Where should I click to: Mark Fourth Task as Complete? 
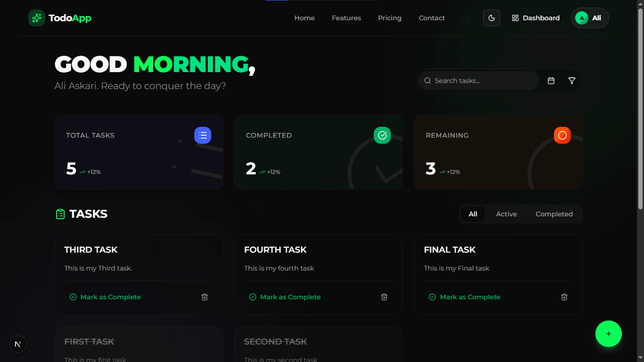285,297
